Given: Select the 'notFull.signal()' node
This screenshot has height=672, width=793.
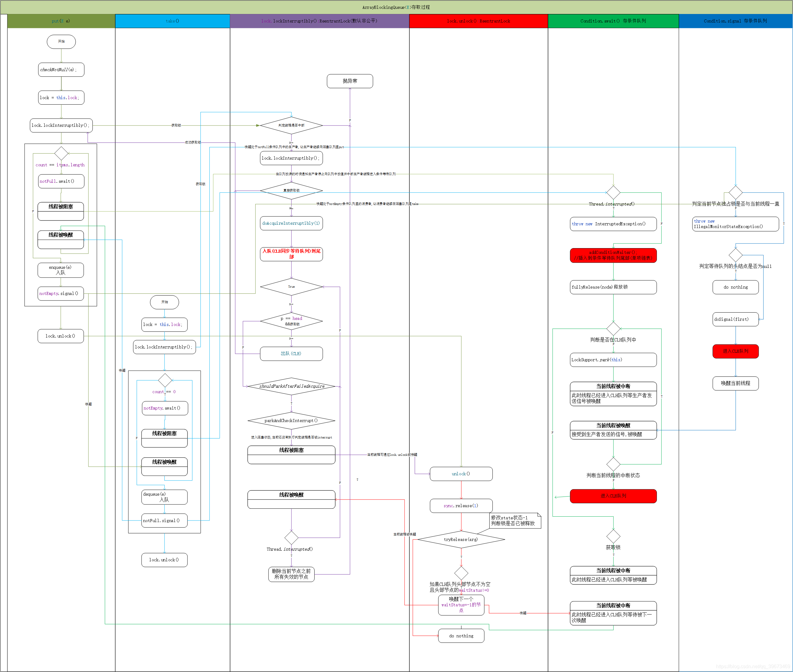Looking at the screenshot, I should [x=164, y=521].
